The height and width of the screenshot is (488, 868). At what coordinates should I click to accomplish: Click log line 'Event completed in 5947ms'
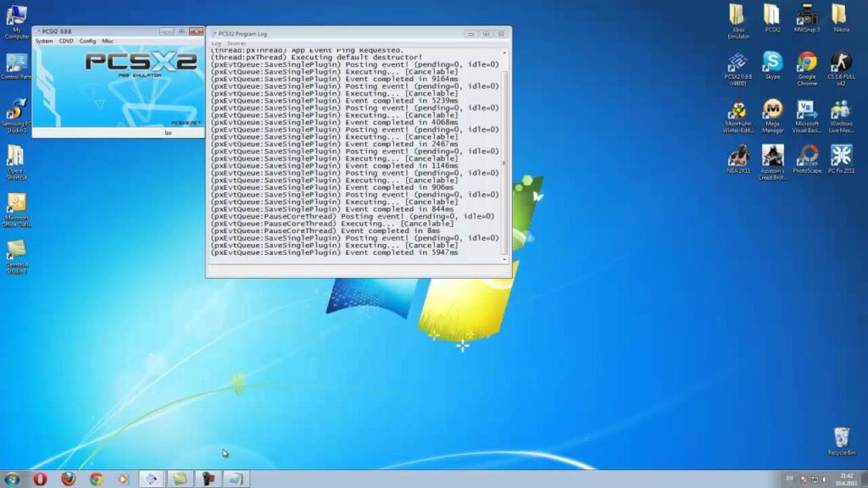point(334,252)
